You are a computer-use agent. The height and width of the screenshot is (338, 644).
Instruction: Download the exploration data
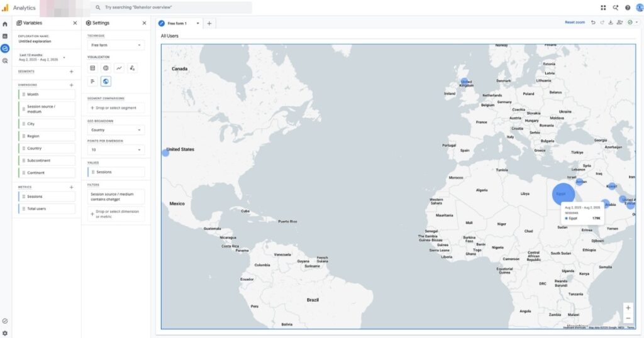611,23
